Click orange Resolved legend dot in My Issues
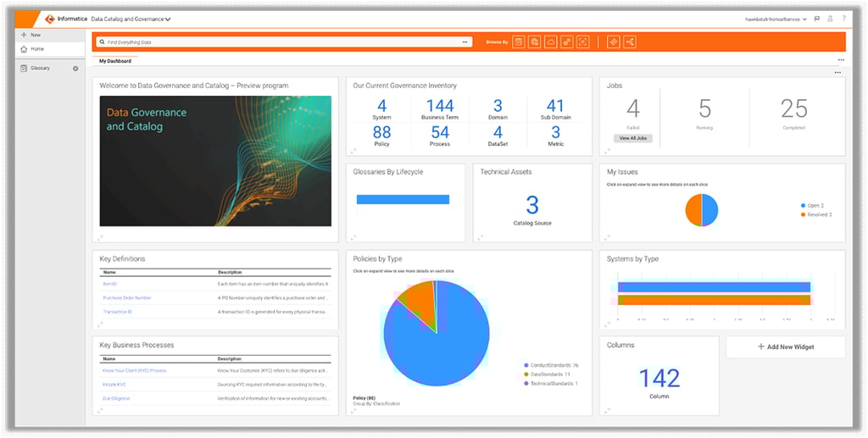This screenshot has width=868, height=438. point(804,214)
